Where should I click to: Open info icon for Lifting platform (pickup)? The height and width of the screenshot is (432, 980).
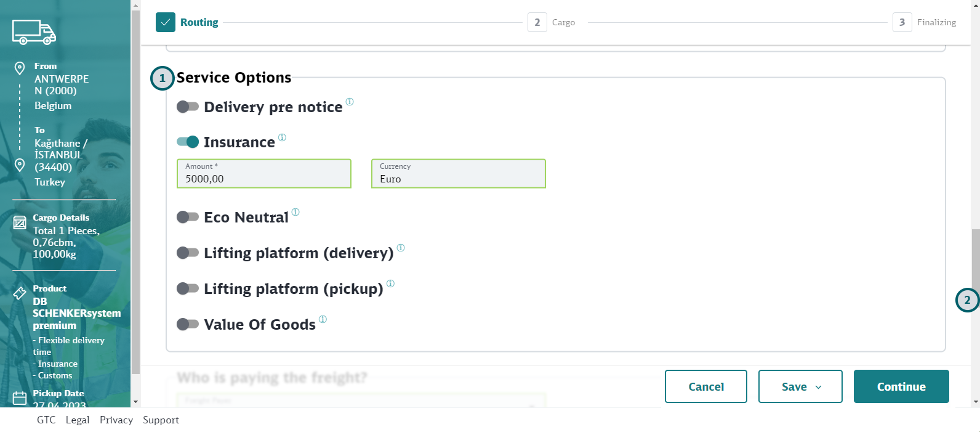click(390, 283)
